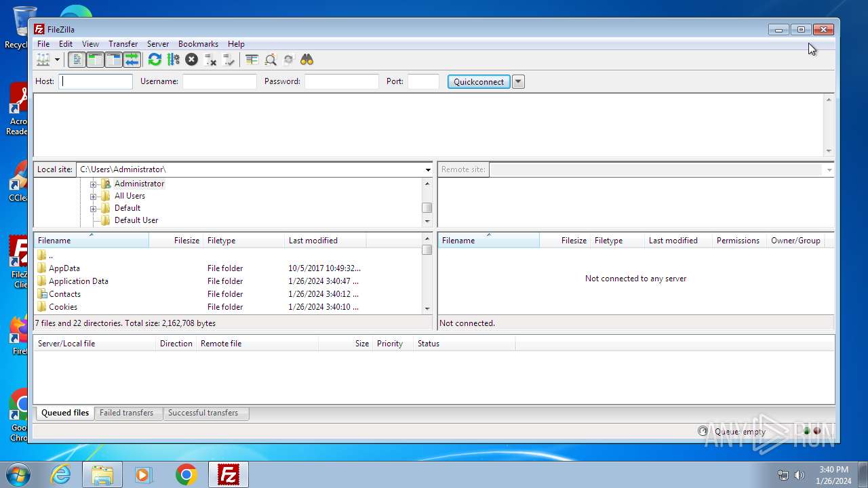Expand the Administrator tree node

click(94, 184)
